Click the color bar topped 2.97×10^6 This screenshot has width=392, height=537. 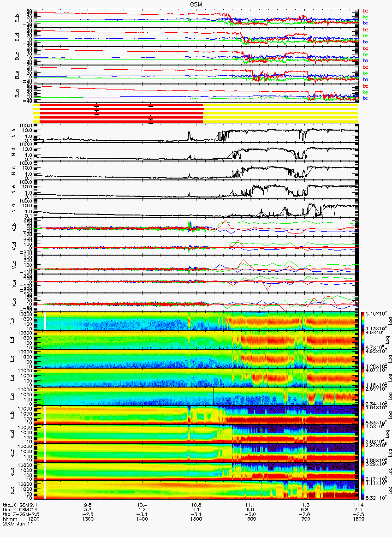pos(362,453)
